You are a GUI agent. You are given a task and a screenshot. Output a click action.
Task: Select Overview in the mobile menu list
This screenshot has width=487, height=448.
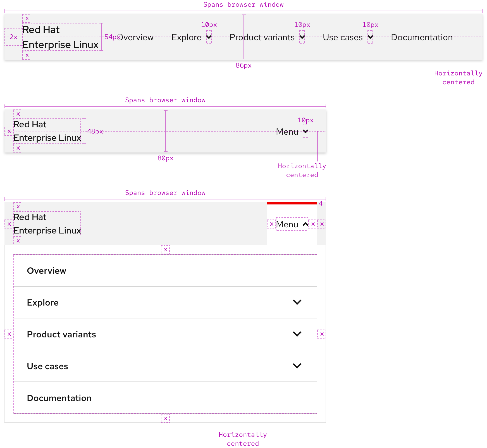47,270
